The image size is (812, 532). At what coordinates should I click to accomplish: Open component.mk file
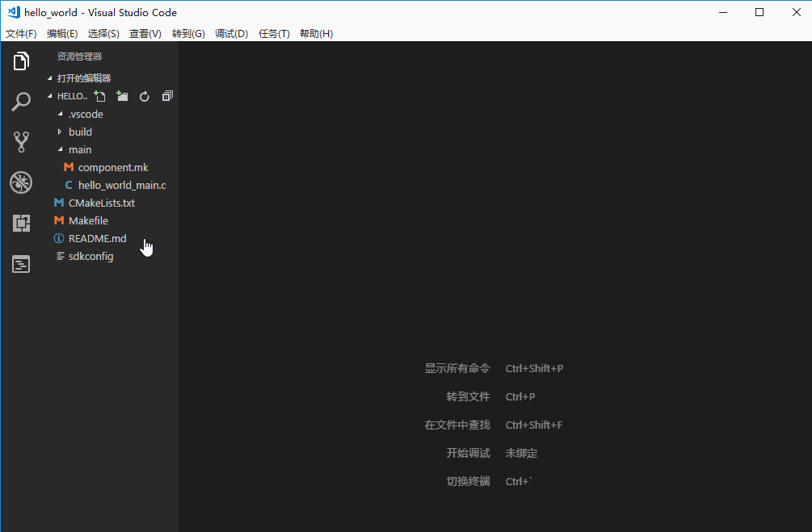113,167
